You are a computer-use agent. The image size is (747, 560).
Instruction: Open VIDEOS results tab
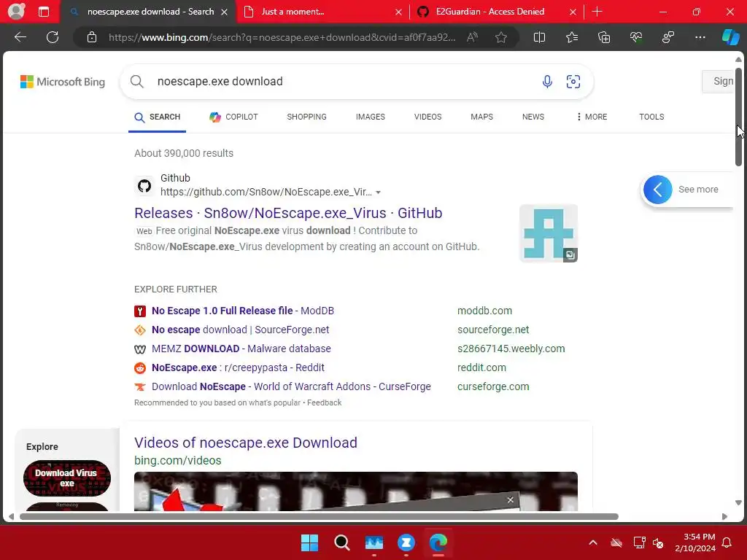[x=427, y=117]
